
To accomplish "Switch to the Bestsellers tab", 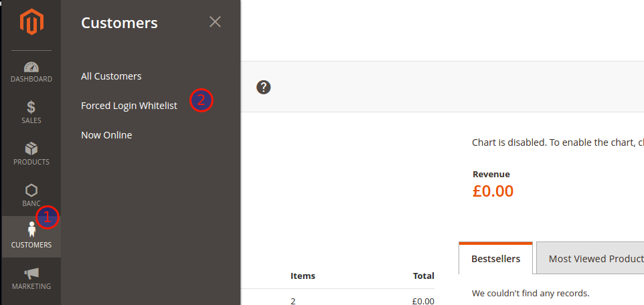I will tap(495, 259).
